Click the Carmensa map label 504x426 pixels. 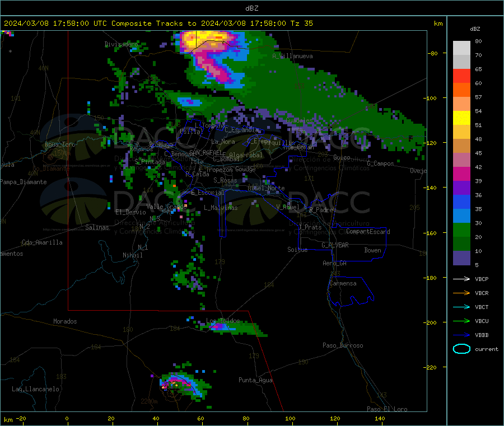coord(343,284)
